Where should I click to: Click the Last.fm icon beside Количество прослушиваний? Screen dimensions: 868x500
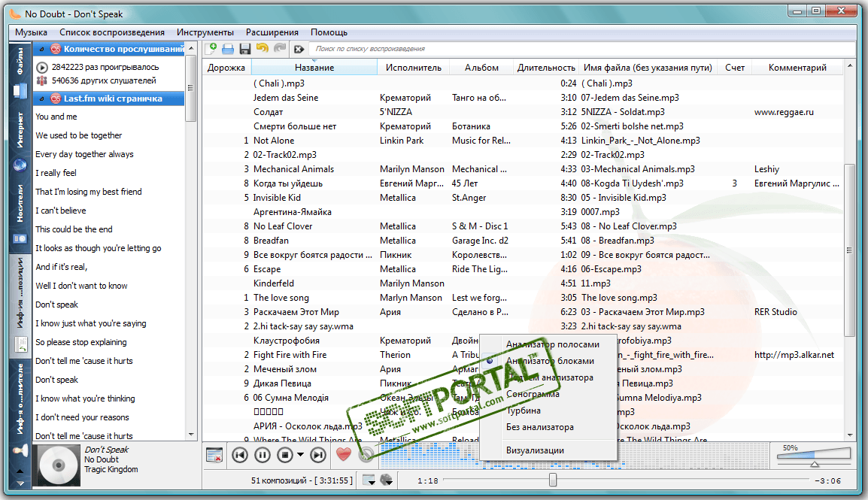[x=56, y=49]
